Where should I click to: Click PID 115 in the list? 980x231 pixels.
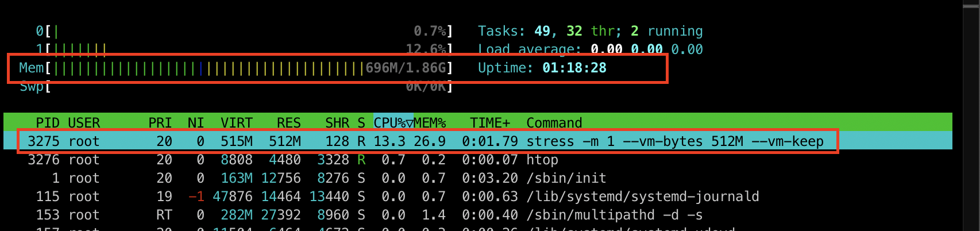[x=48, y=197]
